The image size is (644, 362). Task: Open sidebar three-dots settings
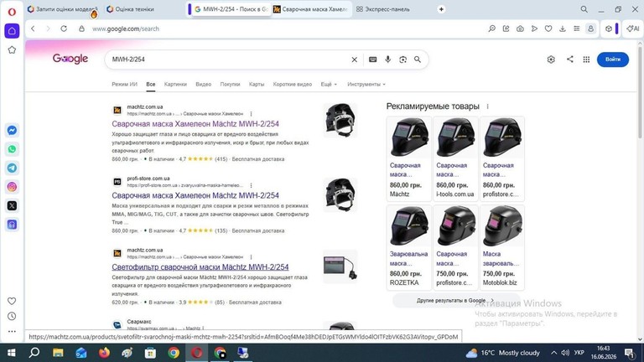pos(12,331)
